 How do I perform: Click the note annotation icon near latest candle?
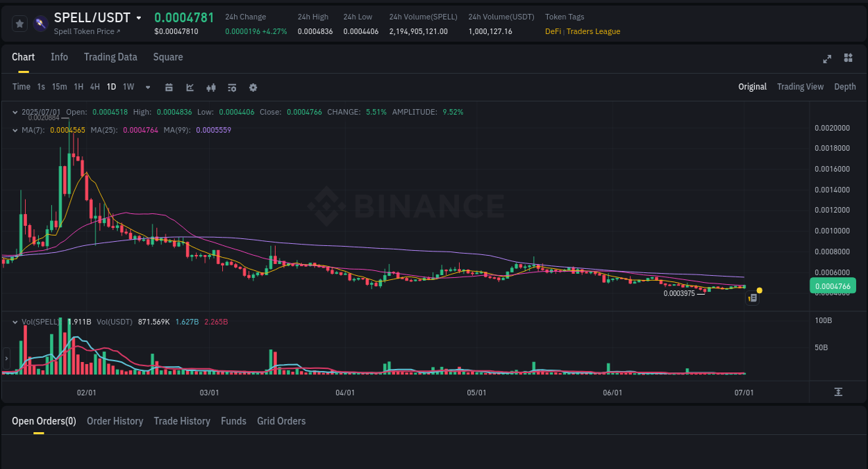click(x=752, y=297)
